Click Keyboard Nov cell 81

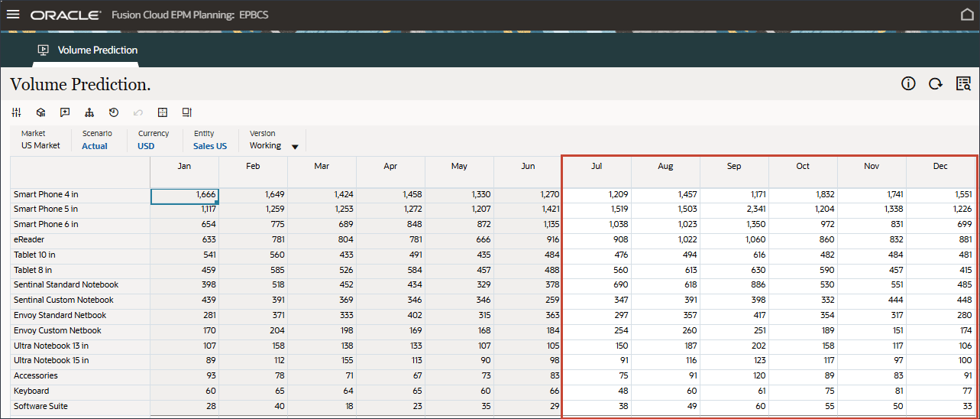click(872, 391)
